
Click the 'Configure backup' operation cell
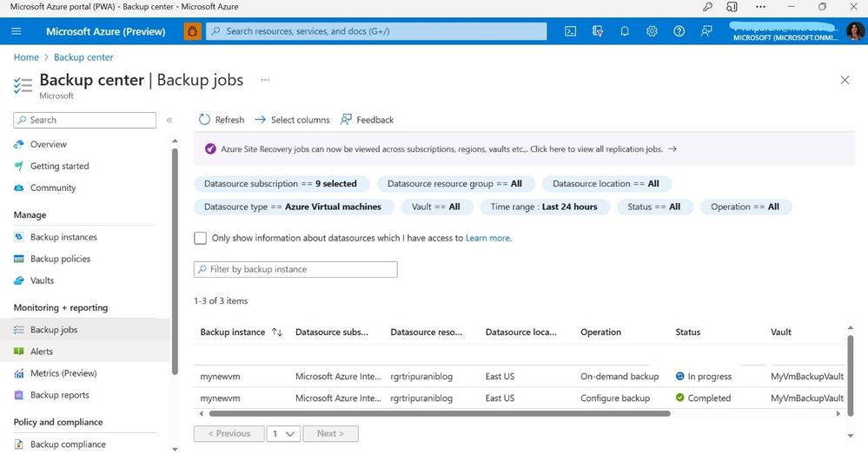615,398
